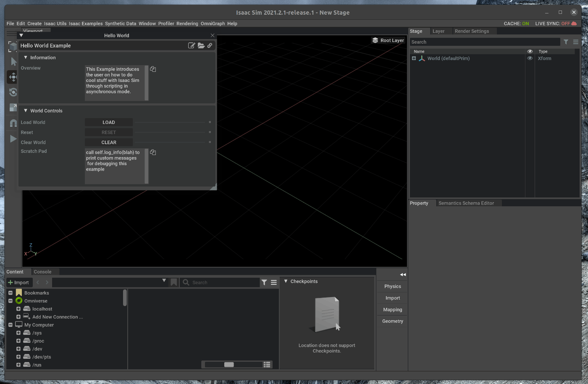Viewport: 588px width, 384px height.
Task: Click the eye column header in Stage
Action: click(x=530, y=51)
